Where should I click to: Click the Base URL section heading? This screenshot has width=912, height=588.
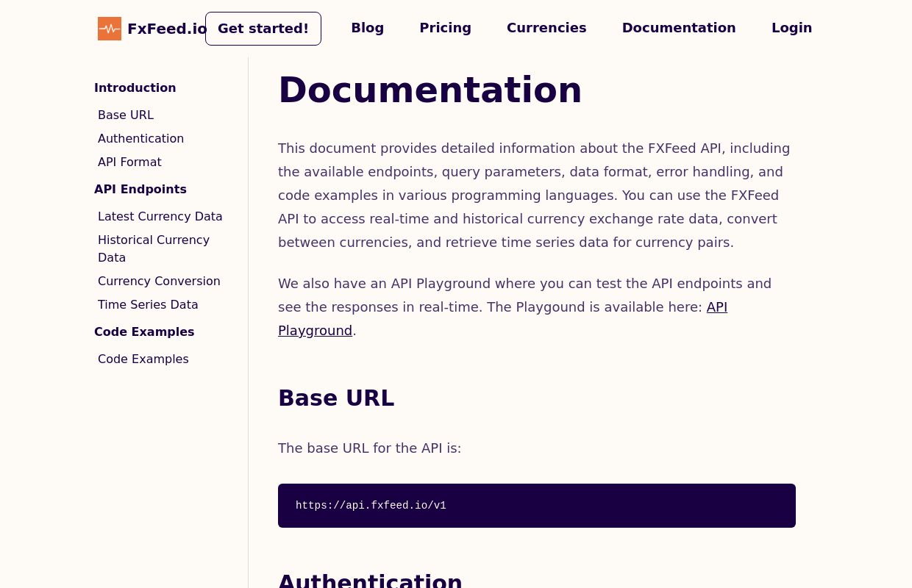pos(336,398)
